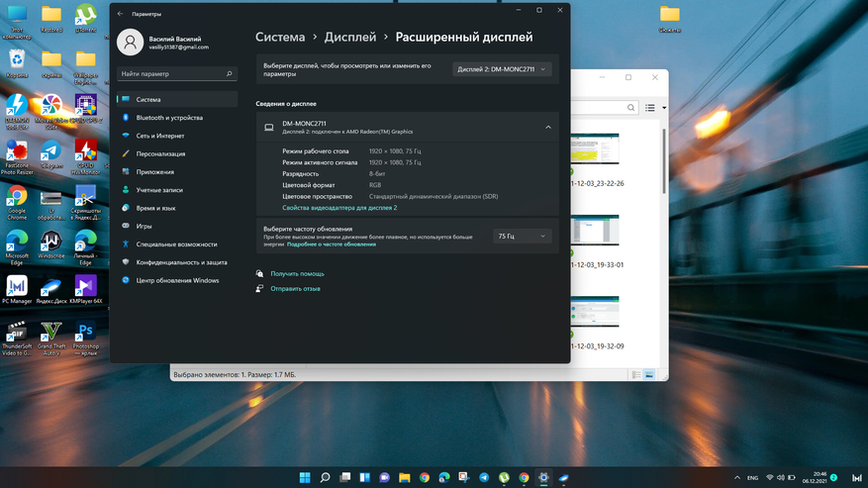
Task: Open the 75 Гц refresh rate dropdown
Action: click(x=522, y=237)
